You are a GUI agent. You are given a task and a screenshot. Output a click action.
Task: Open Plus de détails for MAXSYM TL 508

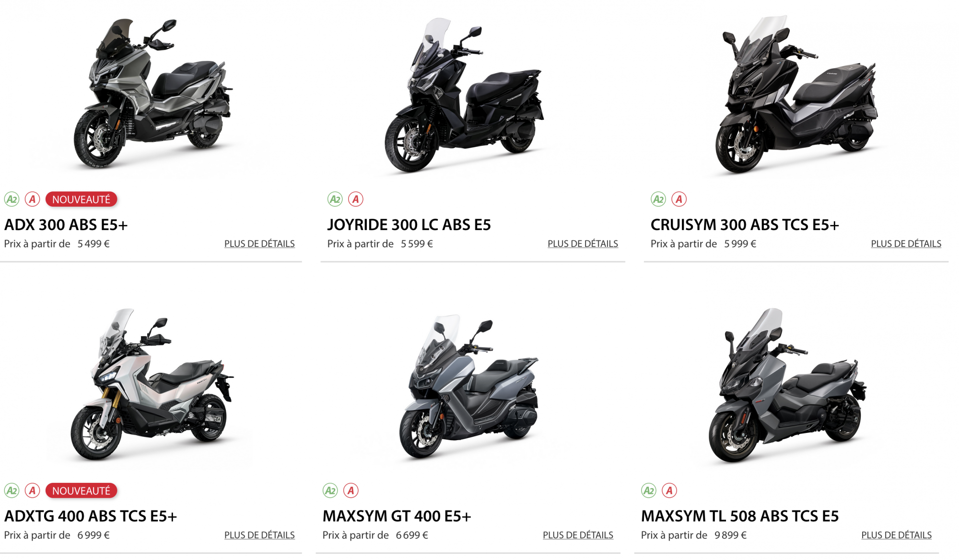[896, 535]
